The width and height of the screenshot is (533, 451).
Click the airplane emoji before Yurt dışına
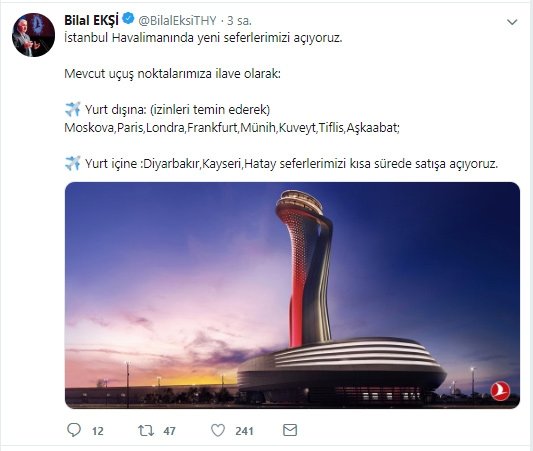(x=72, y=109)
